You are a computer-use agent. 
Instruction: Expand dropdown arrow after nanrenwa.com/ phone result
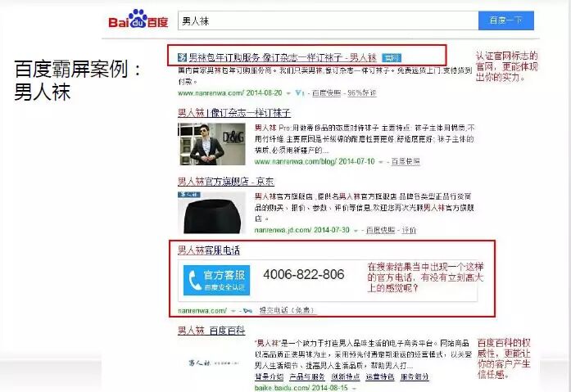tap(233, 311)
